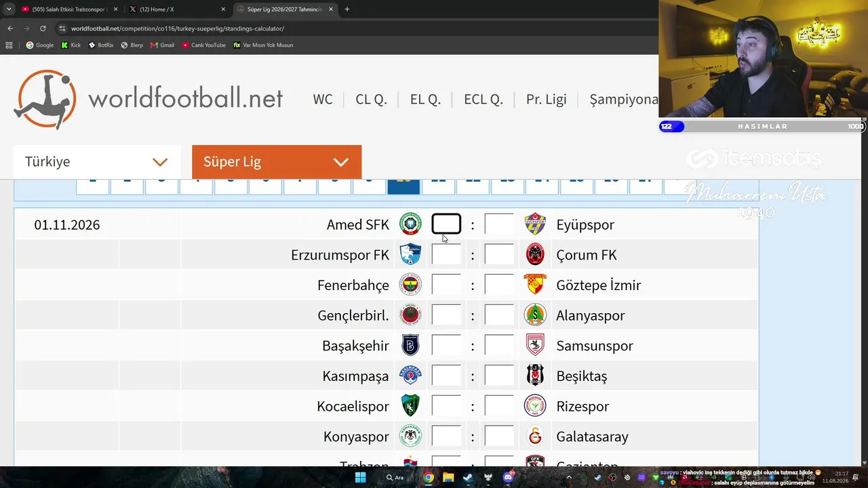This screenshot has width=868, height=488.
Task: Open the Google bookmark
Action: tap(40, 45)
